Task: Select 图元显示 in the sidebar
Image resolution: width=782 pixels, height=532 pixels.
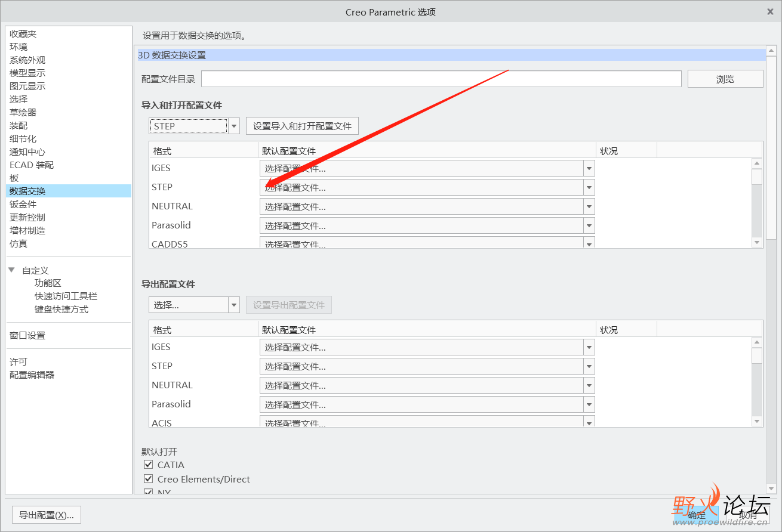Action: point(27,86)
